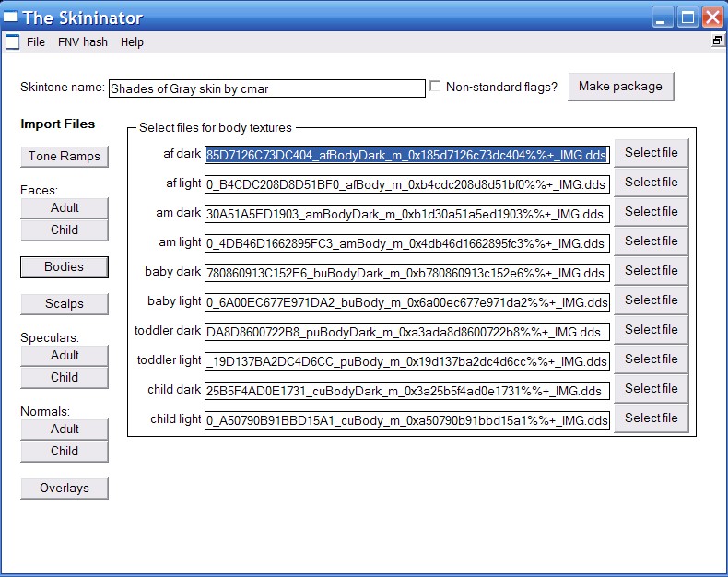Select file for af light texture
The width and height of the screenshot is (728, 577).
[651, 183]
